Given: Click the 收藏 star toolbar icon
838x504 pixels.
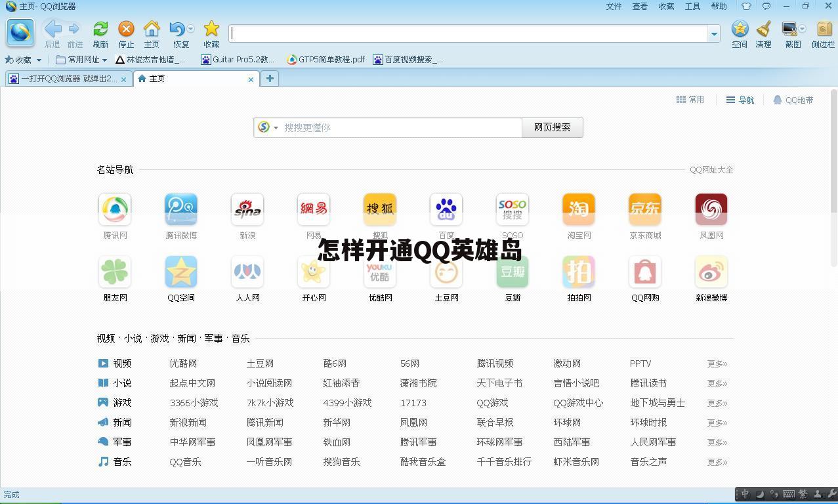Looking at the screenshot, I should pyautogui.click(x=211, y=29).
